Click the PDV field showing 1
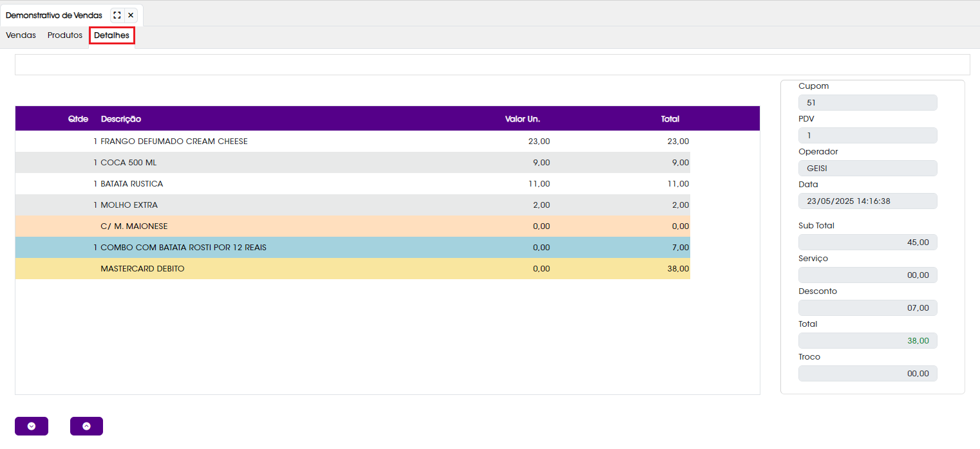Image resolution: width=980 pixels, height=449 pixels. coord(867,135)
